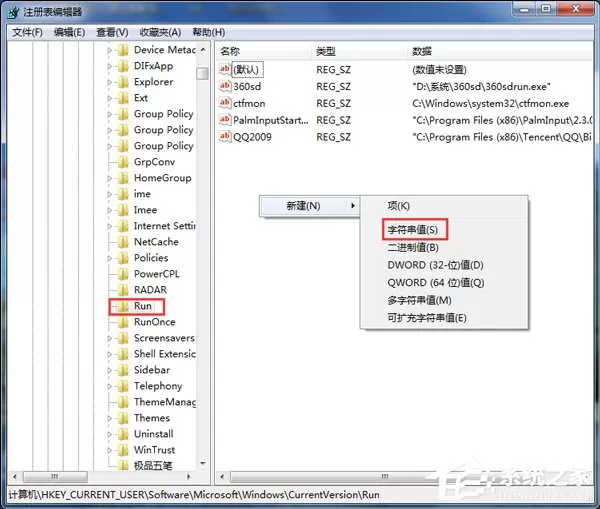
Task: Click the Telephony folder icon
Action: pos(123,386)
